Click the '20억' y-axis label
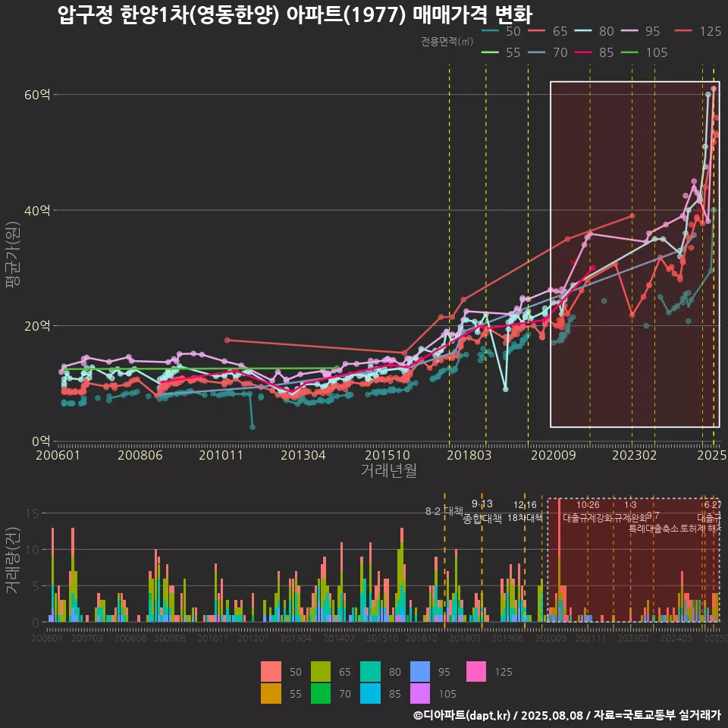 click(x=37, y=326)
